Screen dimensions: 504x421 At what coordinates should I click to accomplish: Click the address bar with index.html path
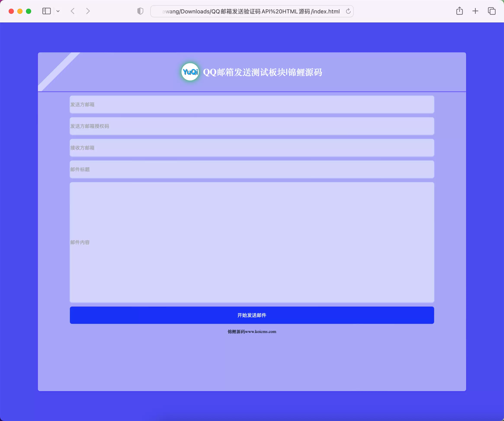tap(252, 11)
